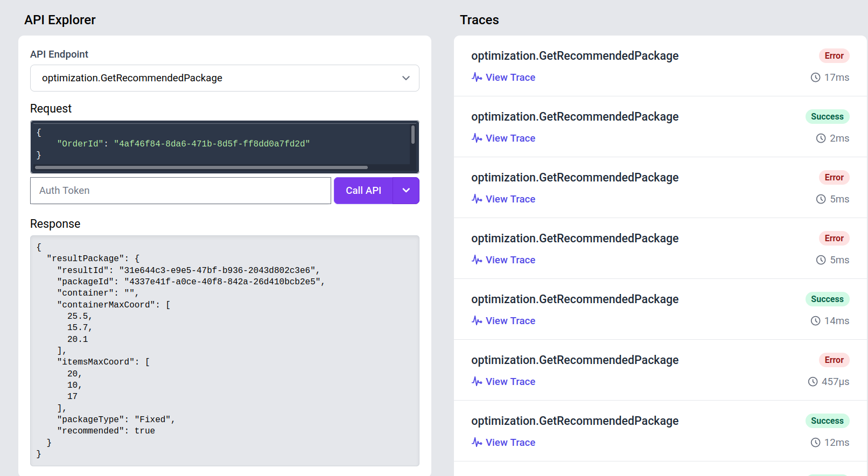The image size is (868, 476).
Task: Click the chevron in the endpoint selector
Action: (x=406, y=78)
